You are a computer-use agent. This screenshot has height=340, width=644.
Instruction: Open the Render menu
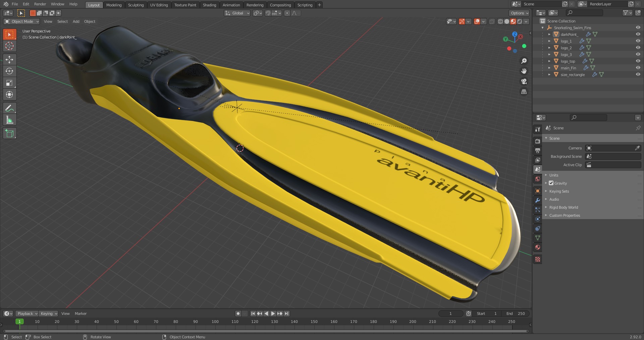(x=40, y=4)
